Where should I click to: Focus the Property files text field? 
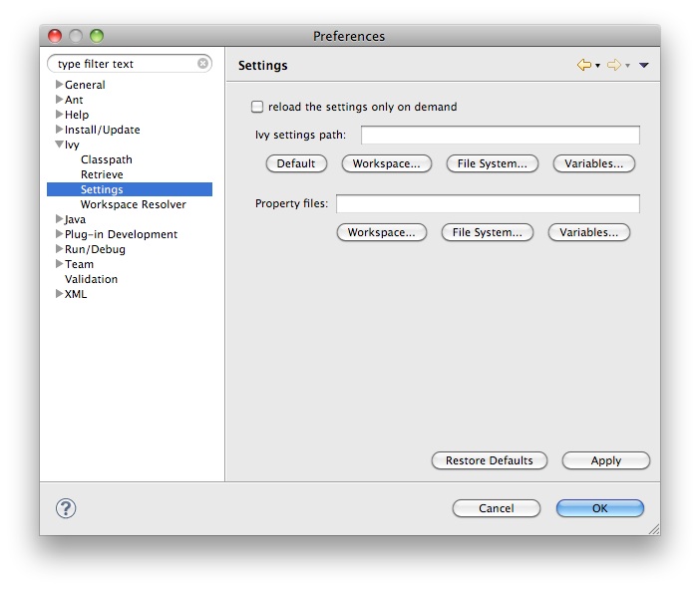[487, 203]
